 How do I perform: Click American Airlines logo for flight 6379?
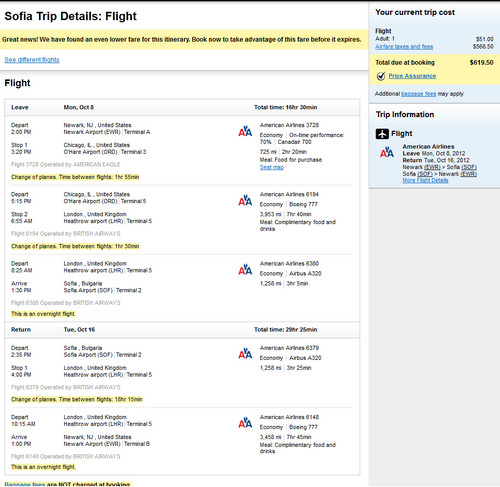point(245,354)
